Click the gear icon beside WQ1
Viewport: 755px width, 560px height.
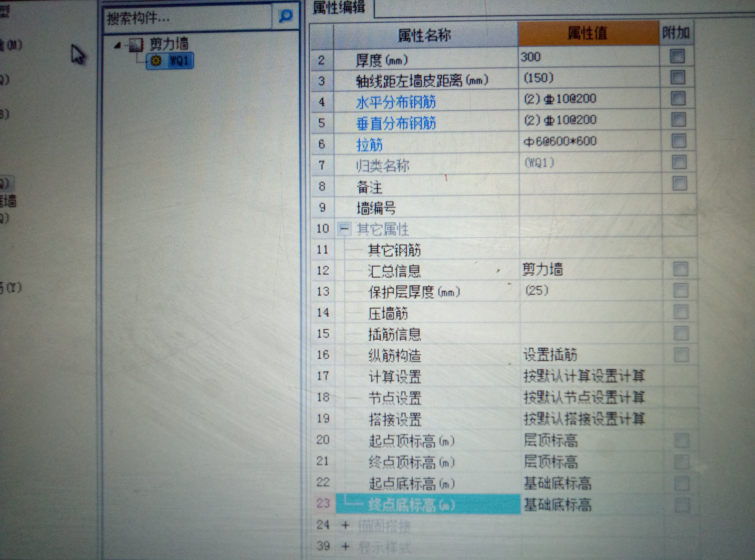[156, 61]
